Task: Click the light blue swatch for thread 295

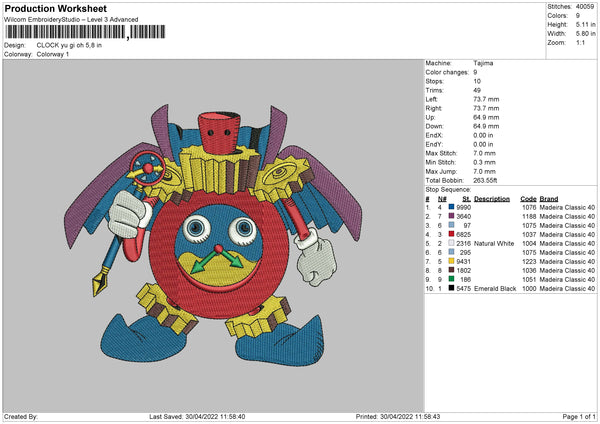Action: tap(451, 252)
